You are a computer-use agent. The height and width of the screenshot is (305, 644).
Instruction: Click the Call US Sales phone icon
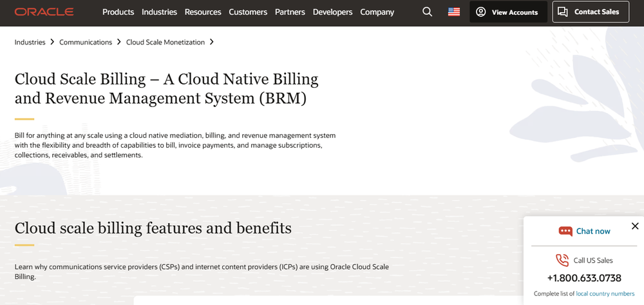click(x=562, y=261)
